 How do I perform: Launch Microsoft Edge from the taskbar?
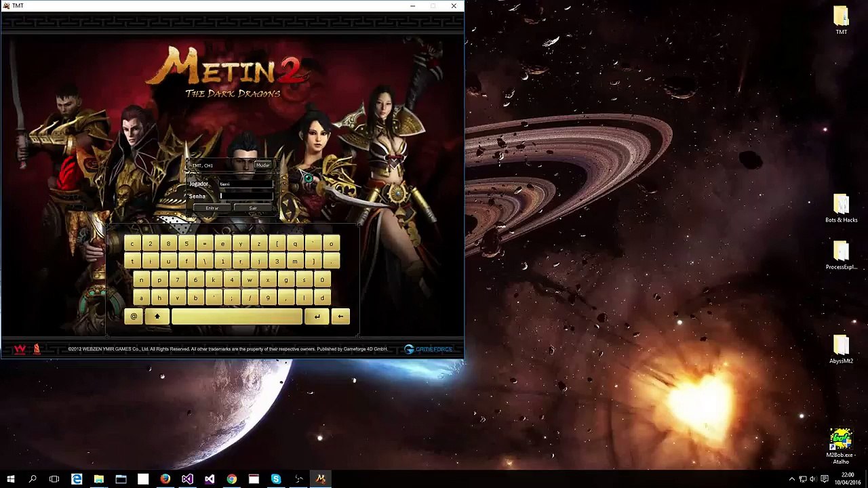(77, 479)
